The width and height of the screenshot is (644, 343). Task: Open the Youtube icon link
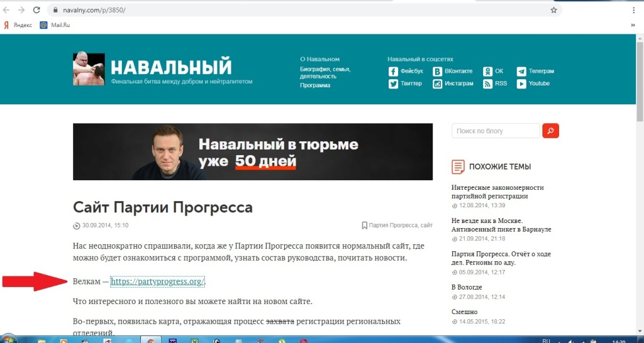tap(521, 84)
